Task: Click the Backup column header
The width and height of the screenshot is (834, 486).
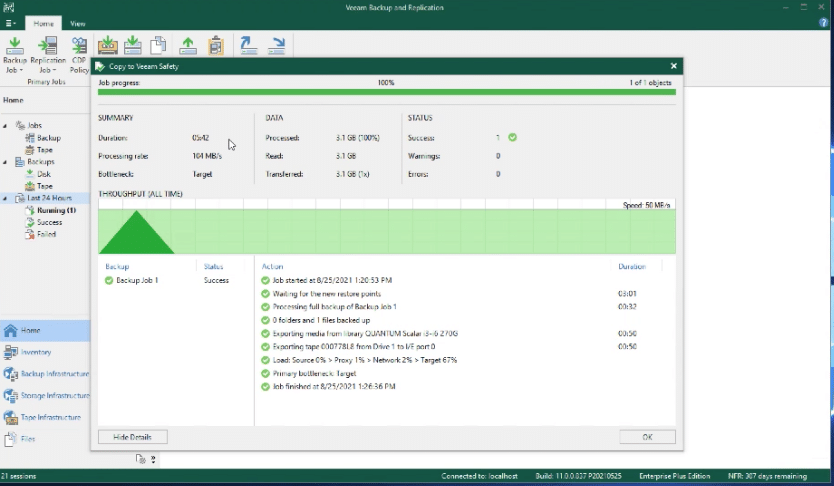Action: (117, 266)
